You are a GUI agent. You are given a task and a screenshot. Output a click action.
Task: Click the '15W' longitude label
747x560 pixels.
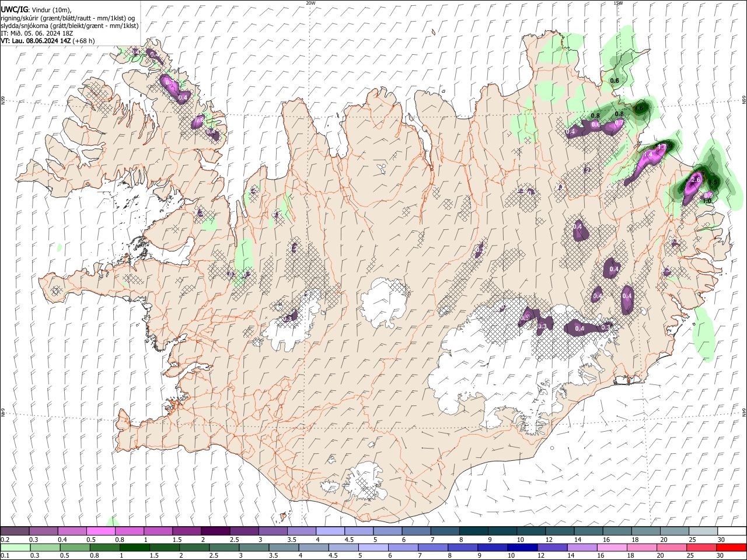[x=618, y=3]
